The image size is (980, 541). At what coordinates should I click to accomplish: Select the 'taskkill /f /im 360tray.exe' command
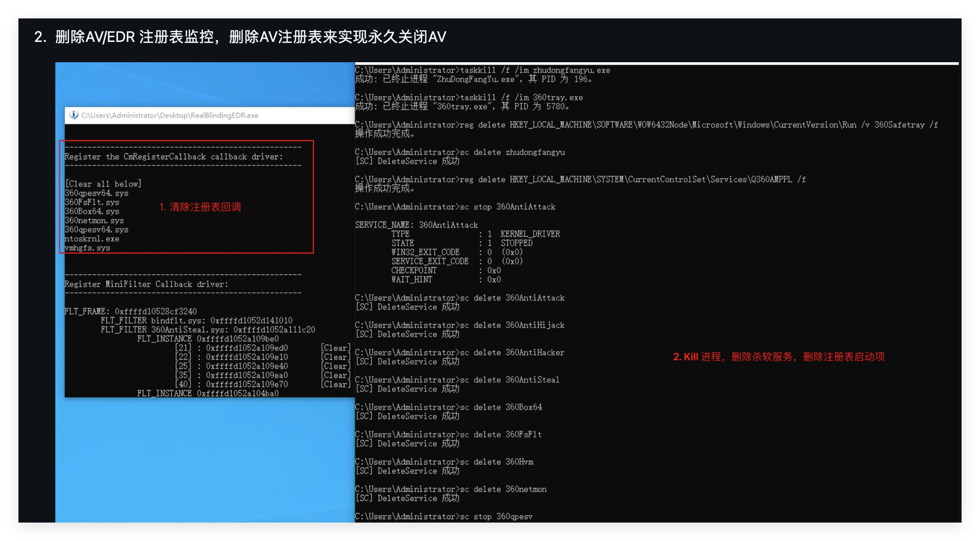pyautogui.click(x=521, y=98)
